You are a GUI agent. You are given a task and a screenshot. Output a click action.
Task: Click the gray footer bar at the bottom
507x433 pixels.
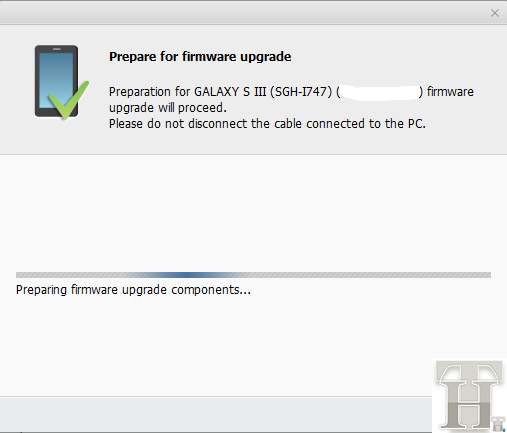pos(216,414)
